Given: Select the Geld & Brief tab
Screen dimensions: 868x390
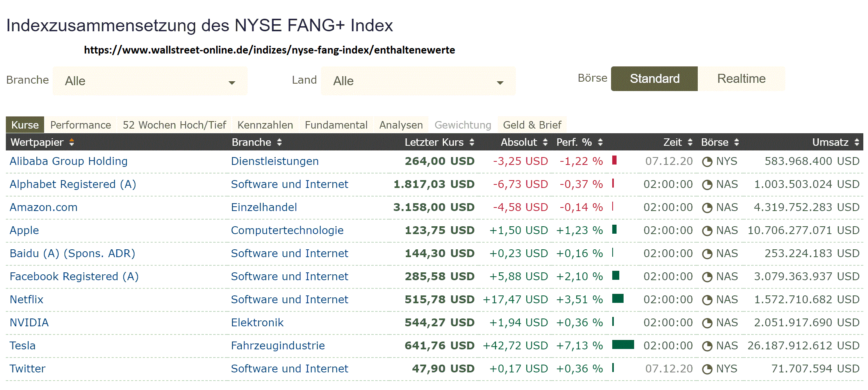Looking at the screenshot, I should tap(532, 125).
